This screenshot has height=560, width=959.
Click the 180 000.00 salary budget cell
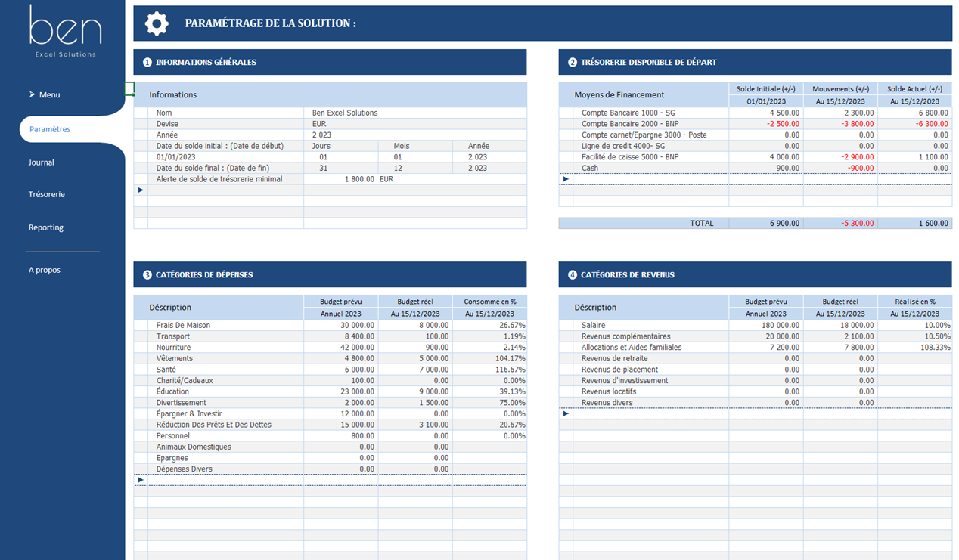(765, 325)
